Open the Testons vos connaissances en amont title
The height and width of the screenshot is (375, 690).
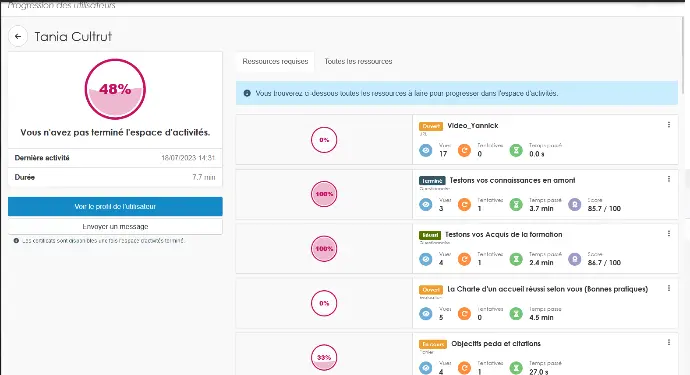[512, 180]
